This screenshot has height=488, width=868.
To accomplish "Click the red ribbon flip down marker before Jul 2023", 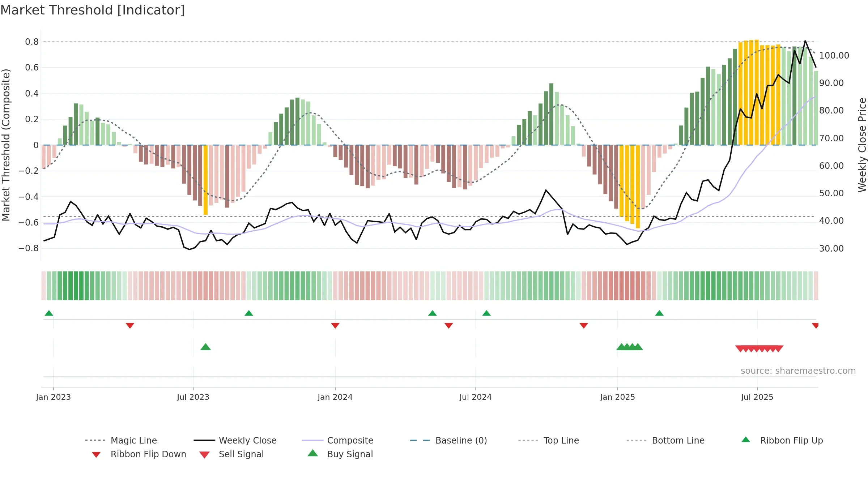I will pos(130,326).
